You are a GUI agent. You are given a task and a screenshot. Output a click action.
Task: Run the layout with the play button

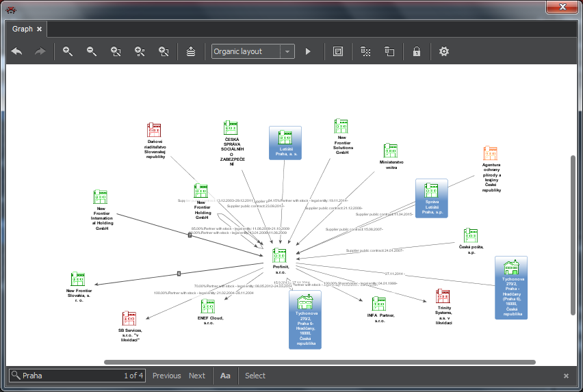(x=308, y=51)
